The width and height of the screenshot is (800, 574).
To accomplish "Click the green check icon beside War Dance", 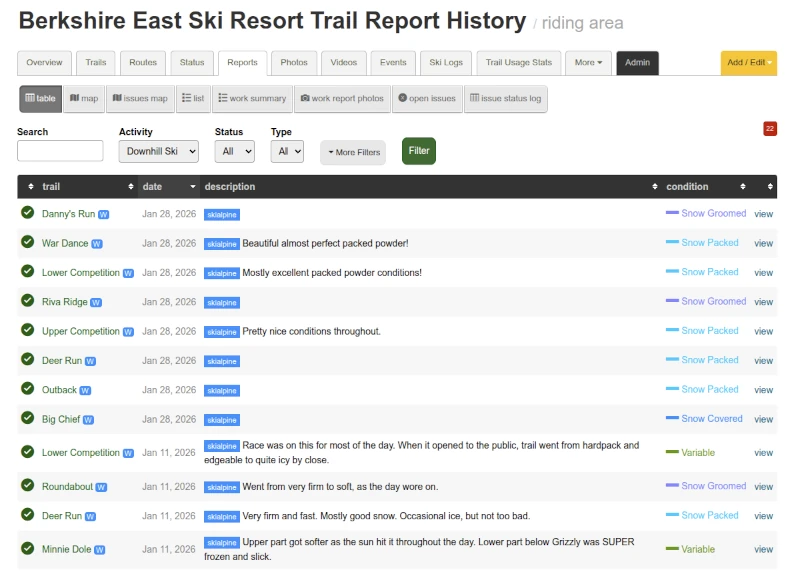I will 28,242.
